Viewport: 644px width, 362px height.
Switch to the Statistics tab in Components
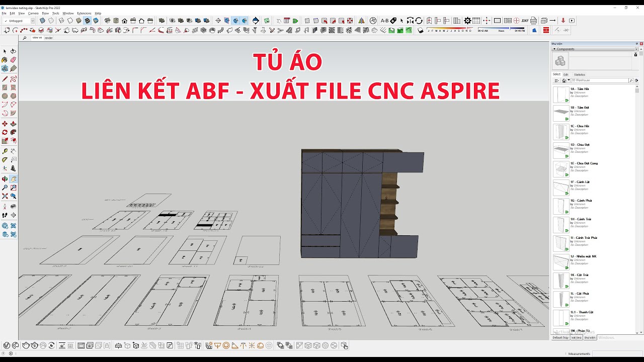pyautogui.click(x=580, y=74)
